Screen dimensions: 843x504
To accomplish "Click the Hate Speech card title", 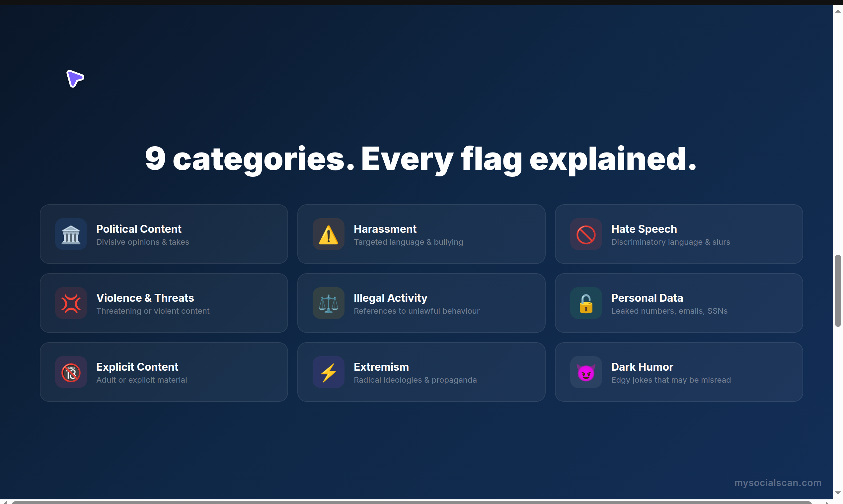I will coord(644,229).
